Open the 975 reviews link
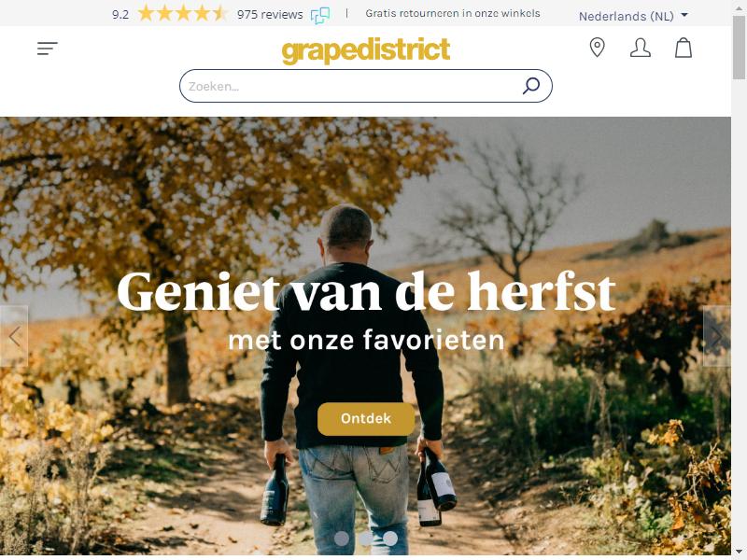This screenshot has width=747, height=560. (270, 15)
